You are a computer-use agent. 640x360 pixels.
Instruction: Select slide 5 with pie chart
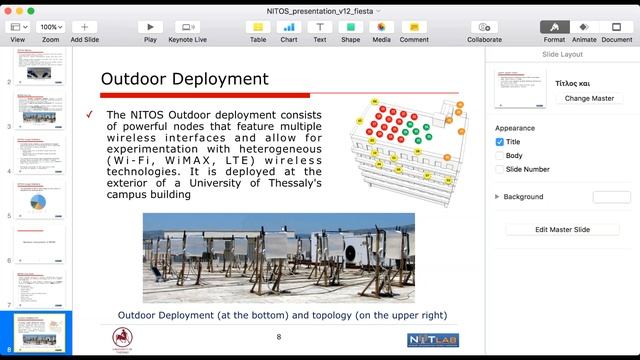pos(40,200)
